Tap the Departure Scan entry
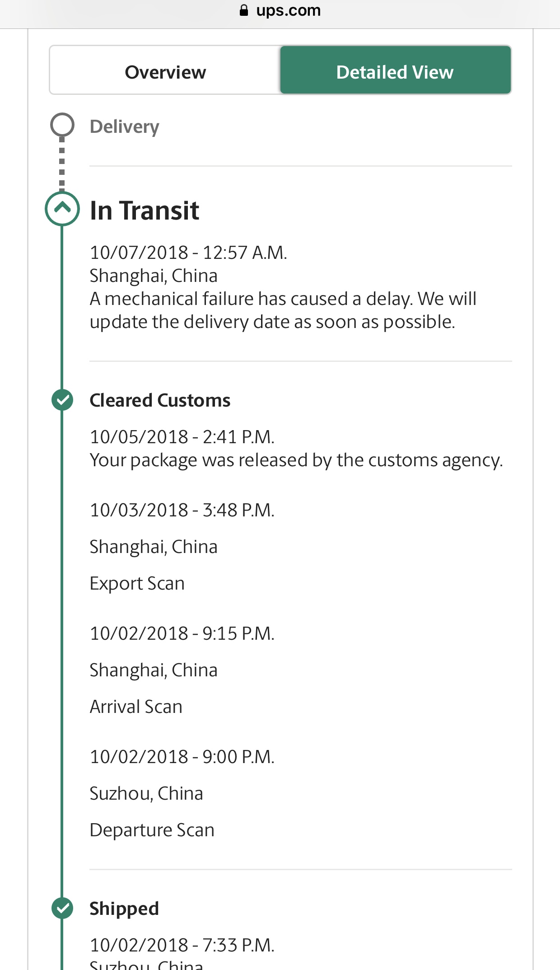Image resolution: width=560 pixels, height=970 pixels. tap(152, 830)
